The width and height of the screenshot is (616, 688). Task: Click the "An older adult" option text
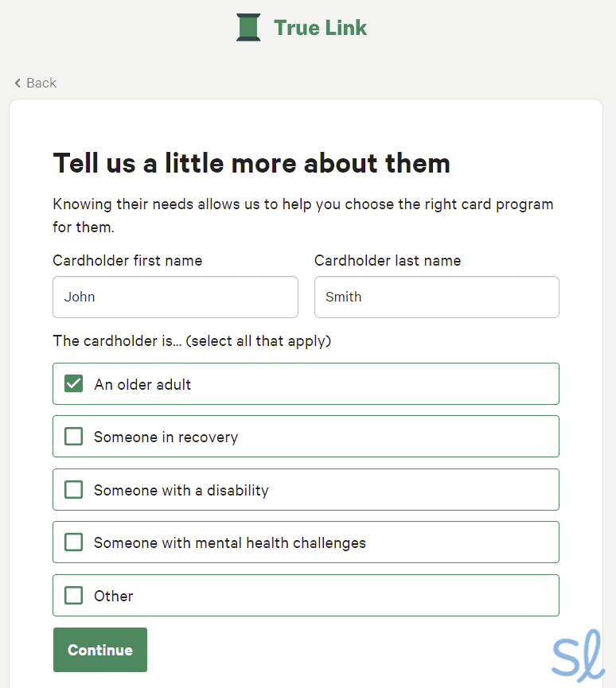click(142, 384)
